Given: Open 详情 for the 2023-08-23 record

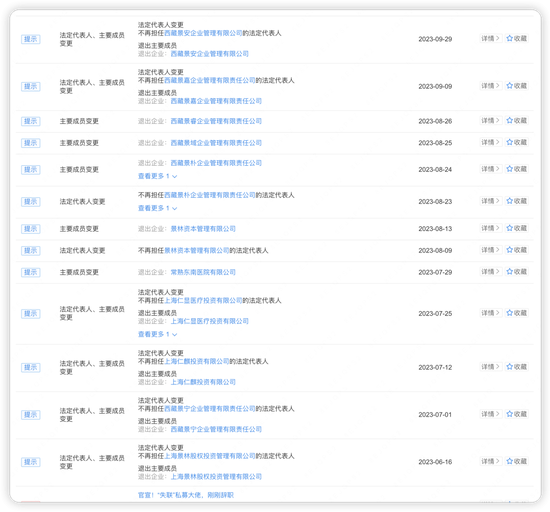Looking at the screenshot, I should [x=491, y=201].
